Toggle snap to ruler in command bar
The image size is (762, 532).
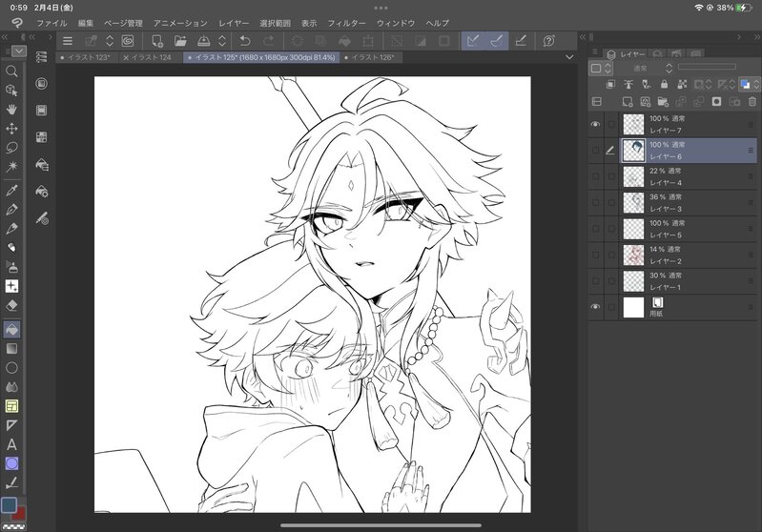coord(473,41)
